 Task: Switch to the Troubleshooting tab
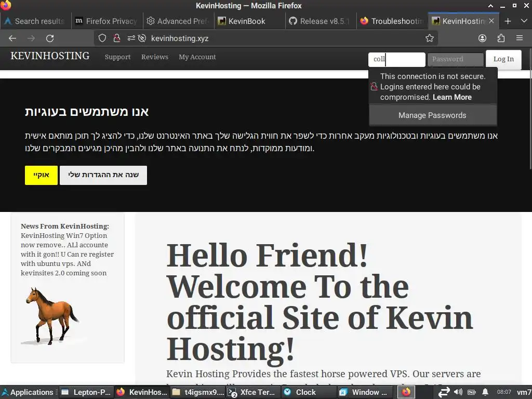pyautogui.click(x=392, y=21)
